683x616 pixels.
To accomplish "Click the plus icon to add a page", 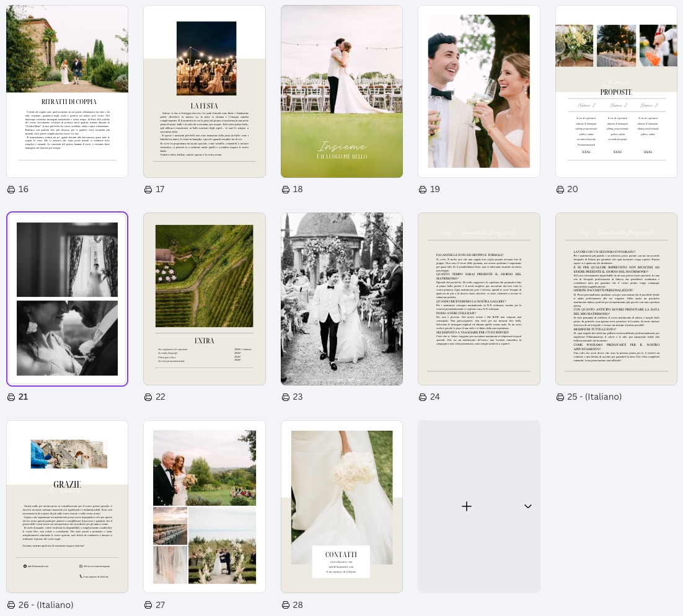I will pyautogui.click(x=466, y=506).
